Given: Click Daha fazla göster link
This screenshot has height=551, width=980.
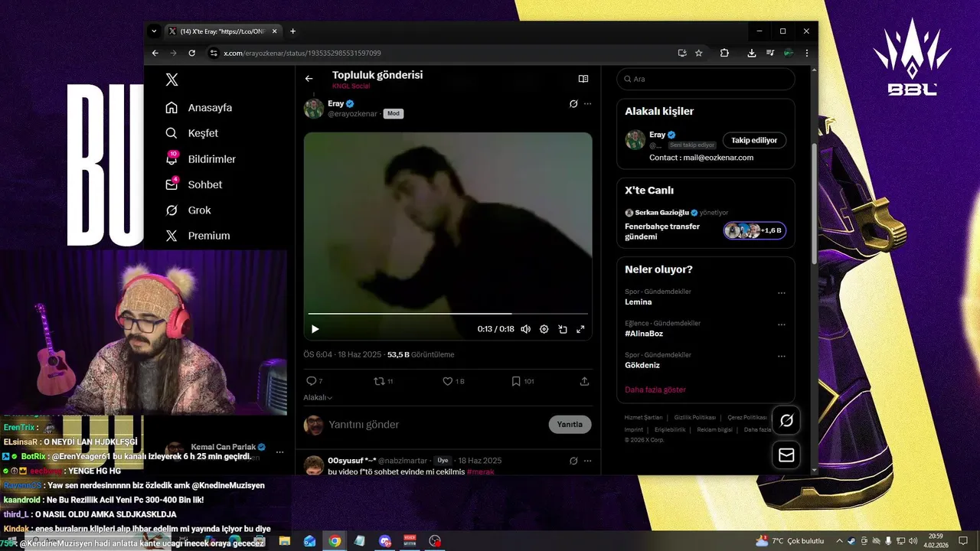Looking at the screenshot, I should [x=655, y=390].
